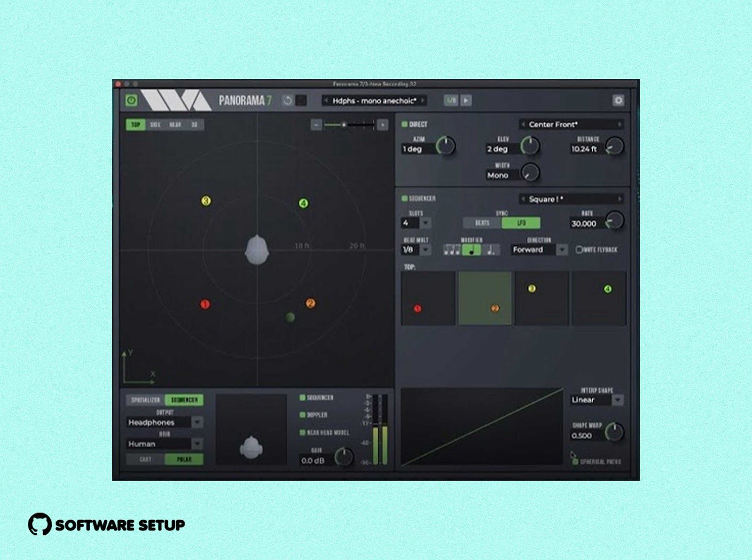
Task: Switch to the TOP view tab
Action: coord(135,124)
